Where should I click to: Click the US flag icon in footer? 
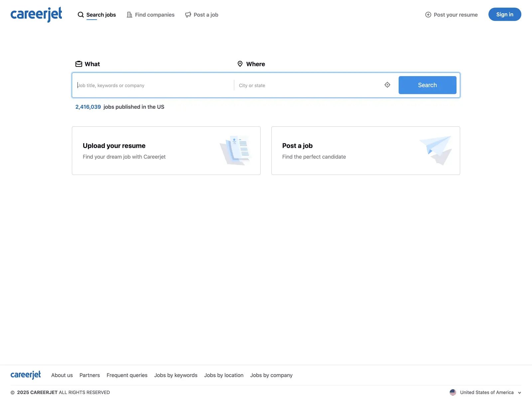453,392
